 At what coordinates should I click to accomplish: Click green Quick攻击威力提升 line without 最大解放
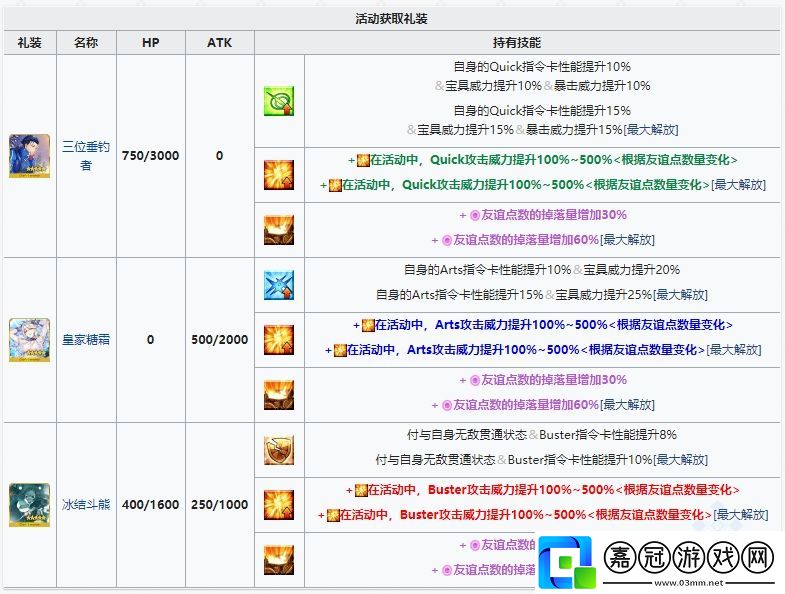click(543, 160)
